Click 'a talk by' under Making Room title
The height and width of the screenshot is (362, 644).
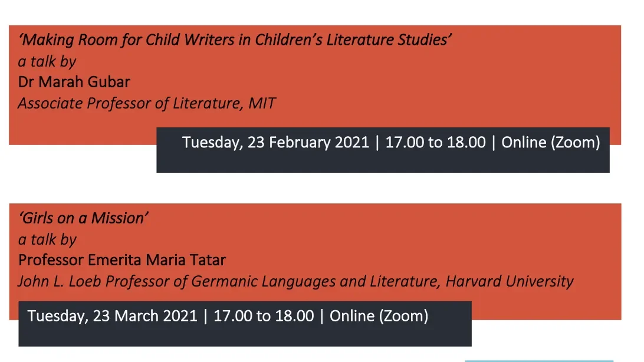point(47,61)
